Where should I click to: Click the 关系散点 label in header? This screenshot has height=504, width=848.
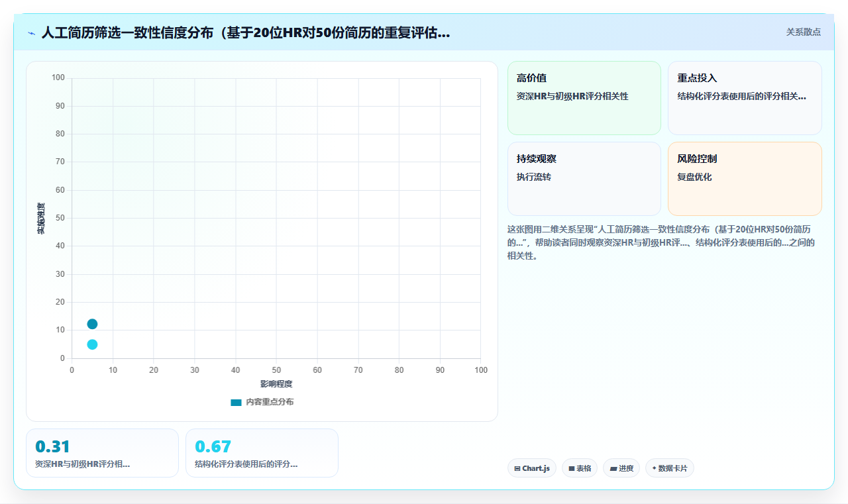click(804, 32)
